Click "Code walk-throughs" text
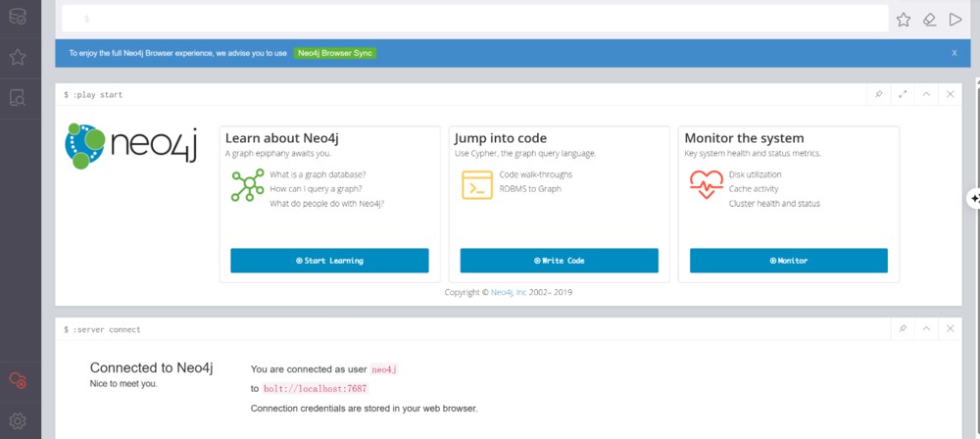The image size is (980, 439). [536, 174]
